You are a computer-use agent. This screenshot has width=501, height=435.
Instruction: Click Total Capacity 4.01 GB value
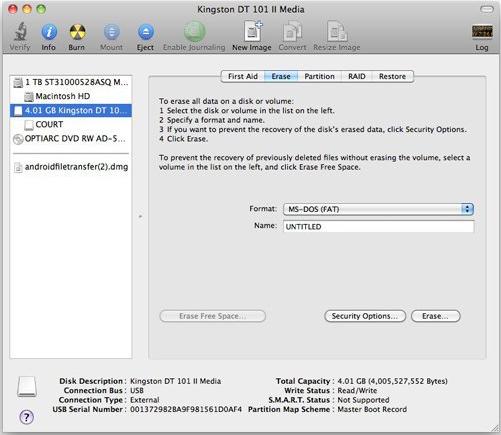[392, 381]
